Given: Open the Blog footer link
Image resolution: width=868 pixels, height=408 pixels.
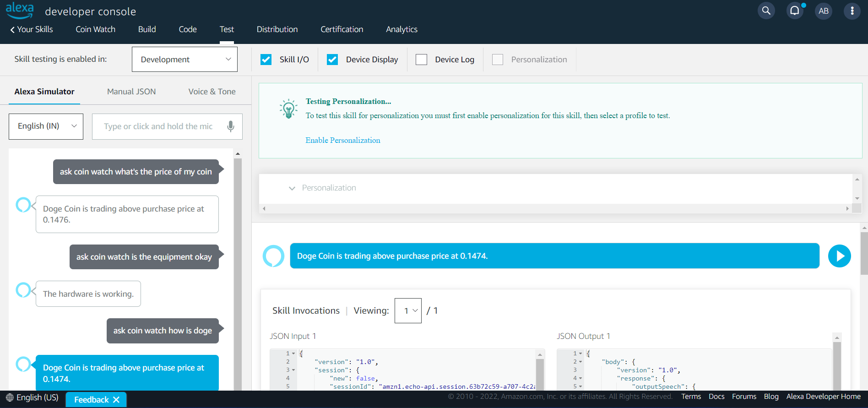Looking at the screenshot, I should click(771, 397).
